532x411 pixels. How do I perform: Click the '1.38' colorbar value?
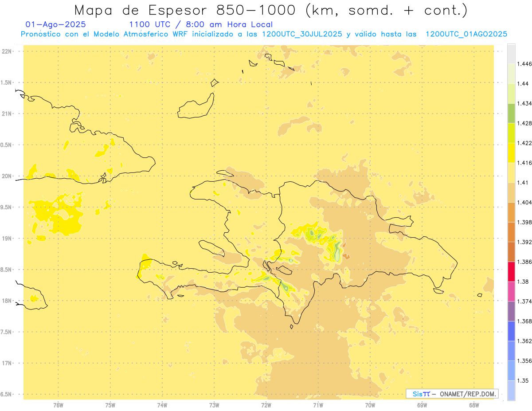(x=523, y=282)
